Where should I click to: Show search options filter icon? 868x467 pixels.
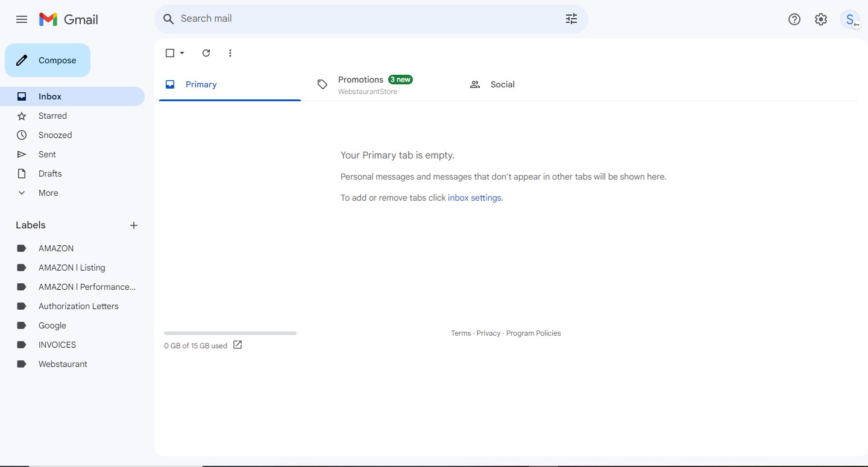click(x=571, y=19)
